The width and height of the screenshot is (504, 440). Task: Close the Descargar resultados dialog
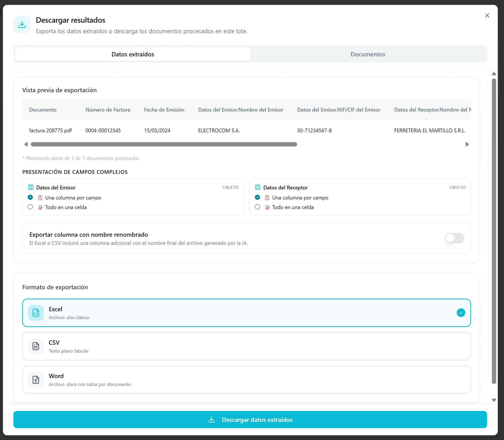click(x=487, y=16)
